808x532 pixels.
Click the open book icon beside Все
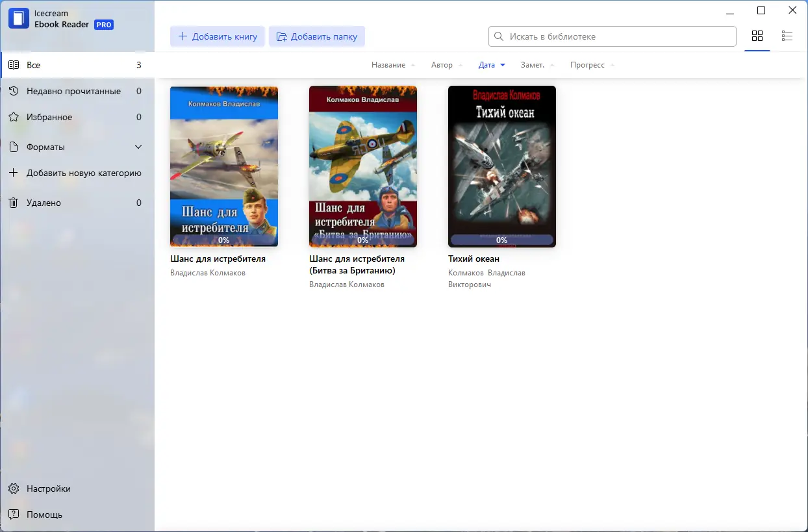tap(14, 65)
